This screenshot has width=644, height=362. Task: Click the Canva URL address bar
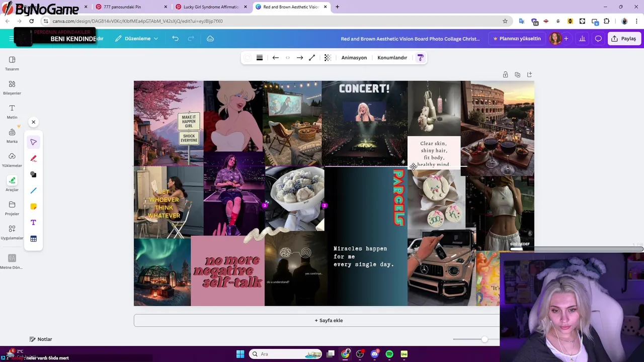pyautogui.click(x=272, y=21)
